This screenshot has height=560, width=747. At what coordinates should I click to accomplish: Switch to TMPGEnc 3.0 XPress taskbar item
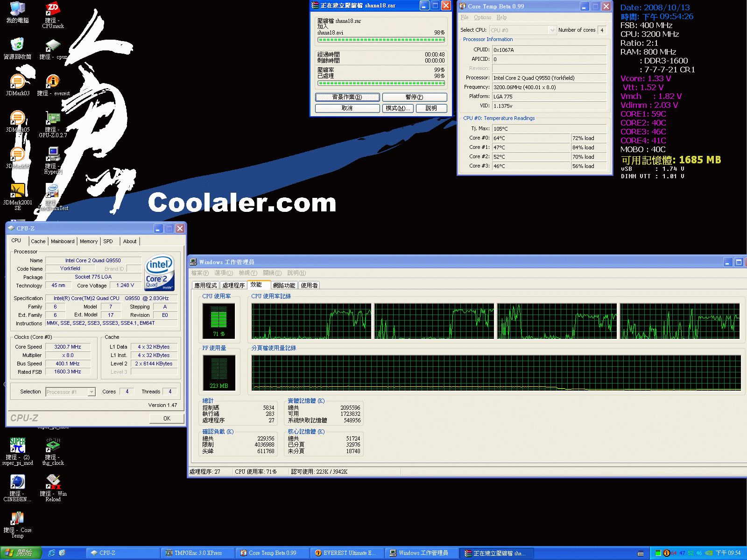(x=197, y=553)
